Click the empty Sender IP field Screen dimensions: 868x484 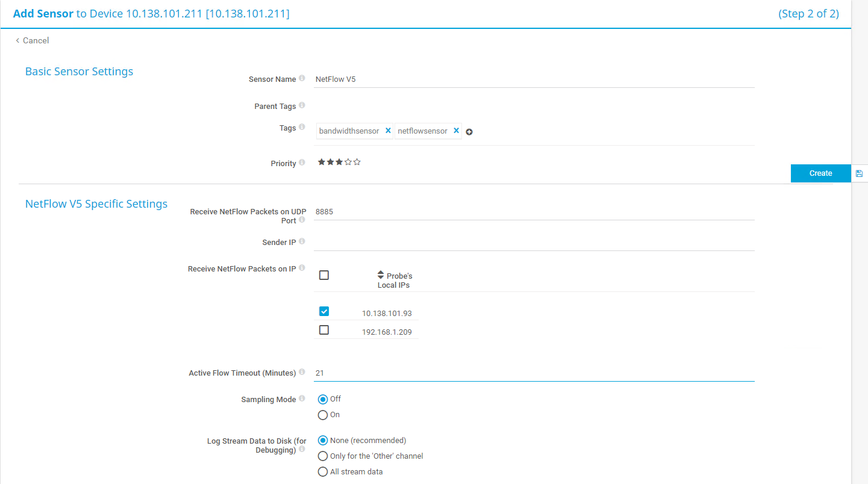[x=534, y=243]
